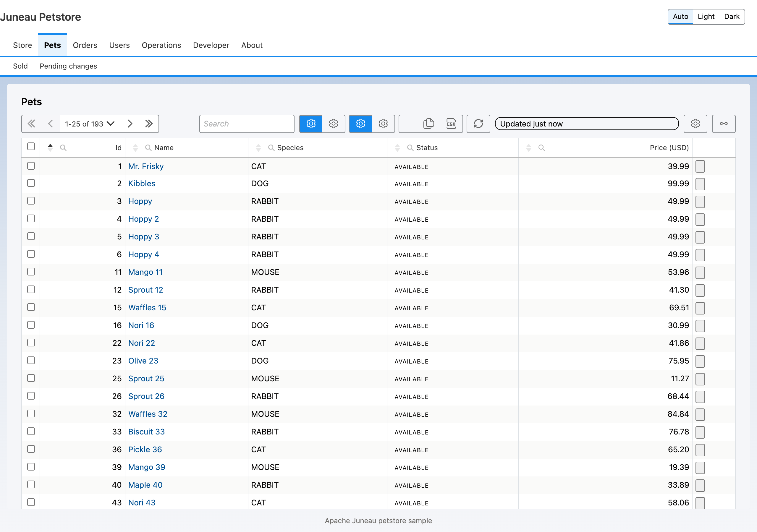Image resolution: width=757 pixels, height=532 pixels.
Task: Open the Store tab
Action: 22,45
